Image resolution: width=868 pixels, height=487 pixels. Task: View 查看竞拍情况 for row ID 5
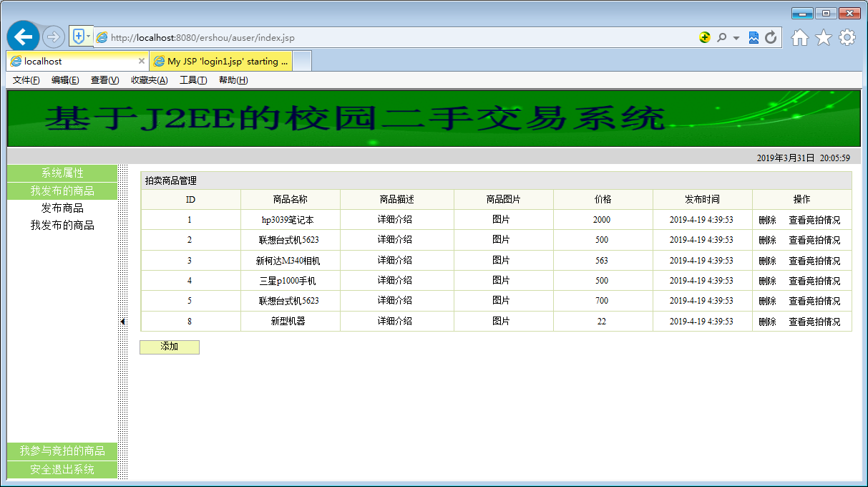[814, 301]
